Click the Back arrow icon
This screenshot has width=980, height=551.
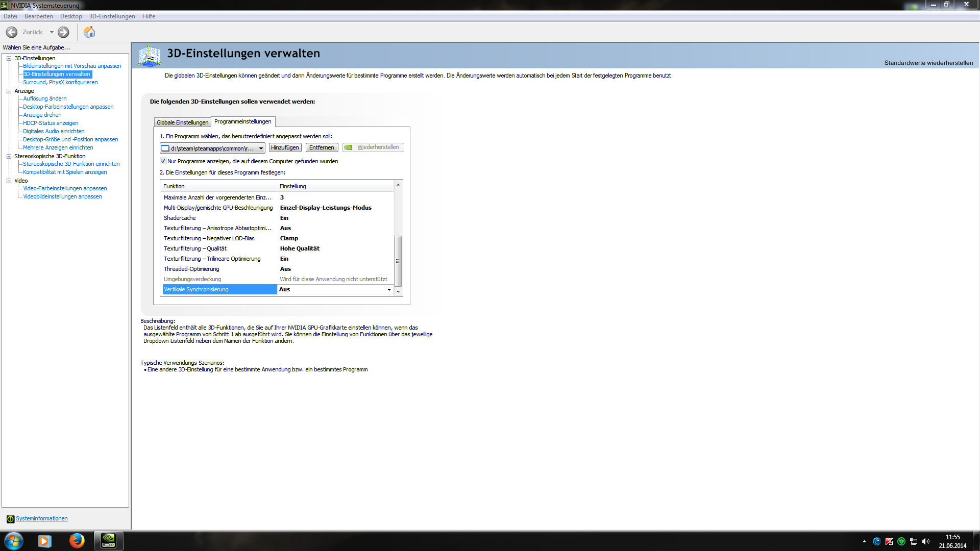tap(12, 32)
